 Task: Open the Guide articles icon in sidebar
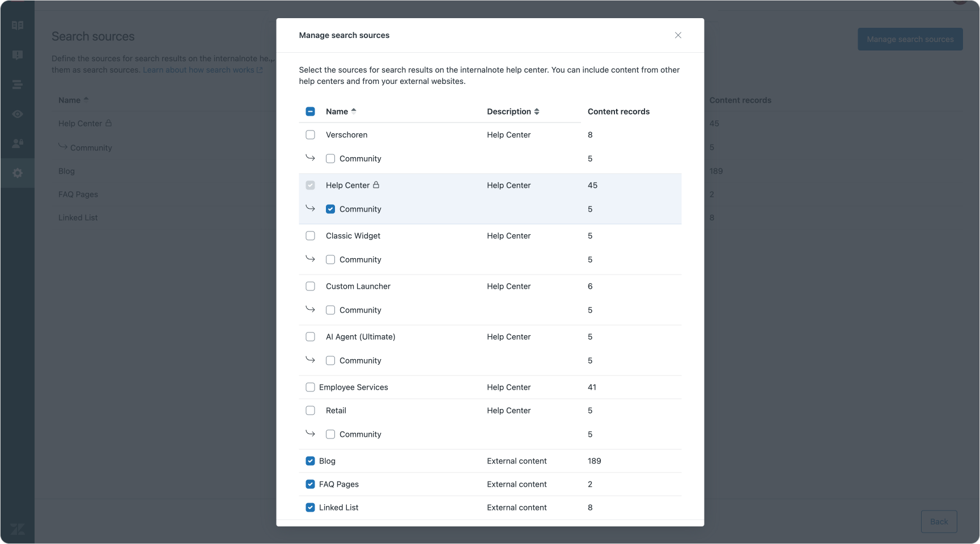[18, 26]
